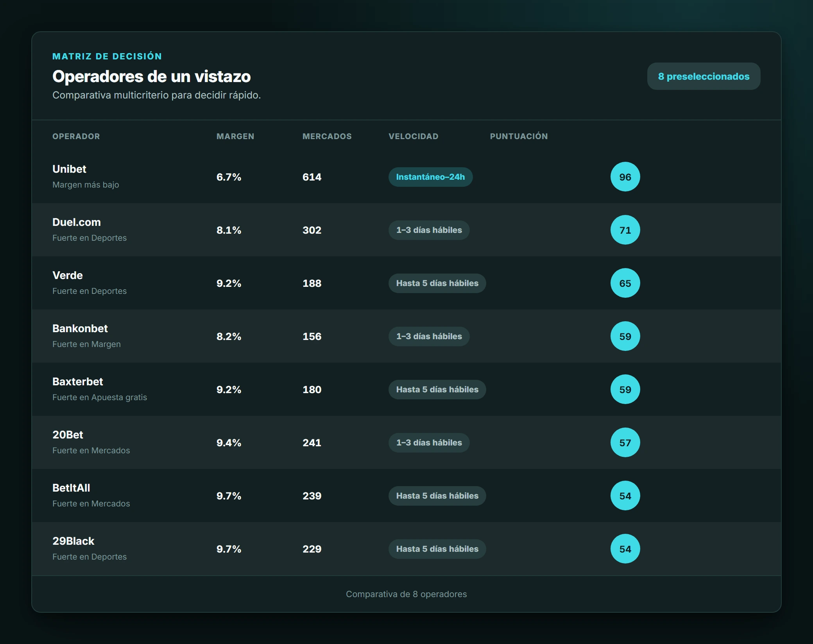Click the 'Fuerte en Apuesta gratis' subtitle
Image resolution: width=813 pixels, height=644 pixels.
[100, 397]
